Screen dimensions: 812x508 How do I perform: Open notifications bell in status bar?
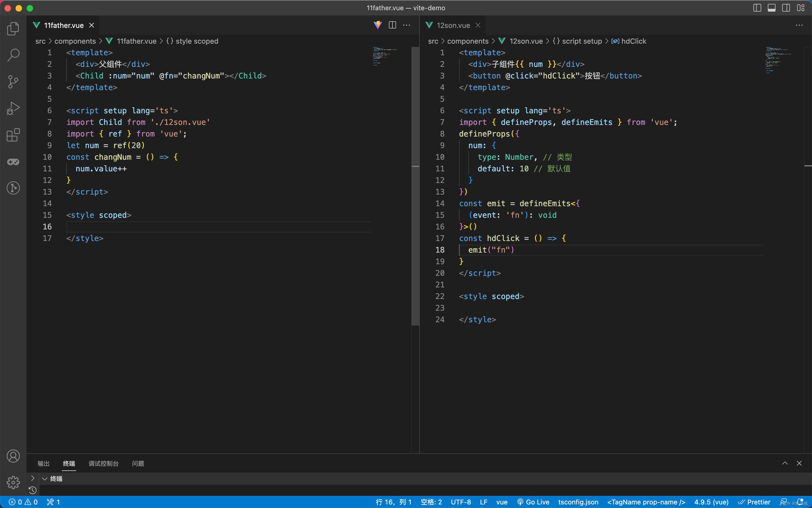click(801, 502)
